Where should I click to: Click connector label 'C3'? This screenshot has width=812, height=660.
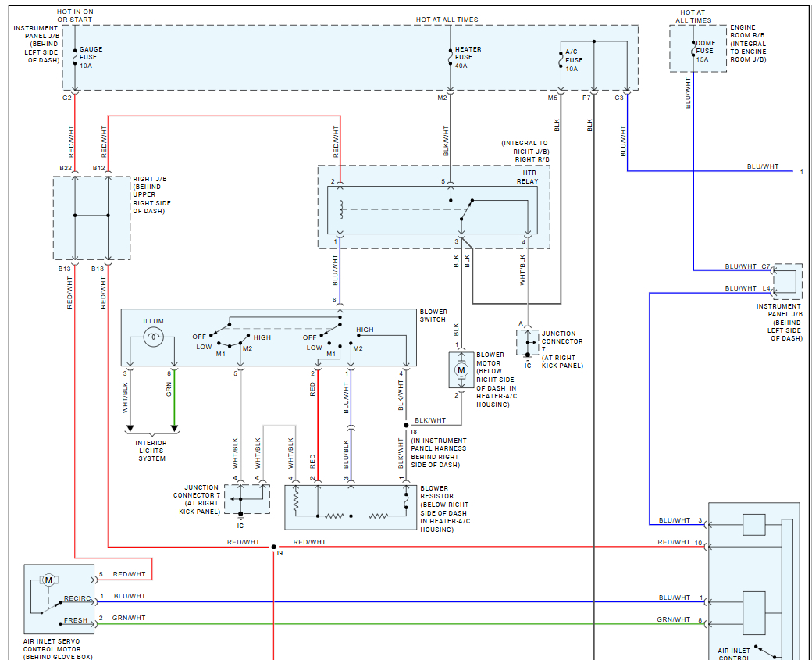(x=619, y=98)
